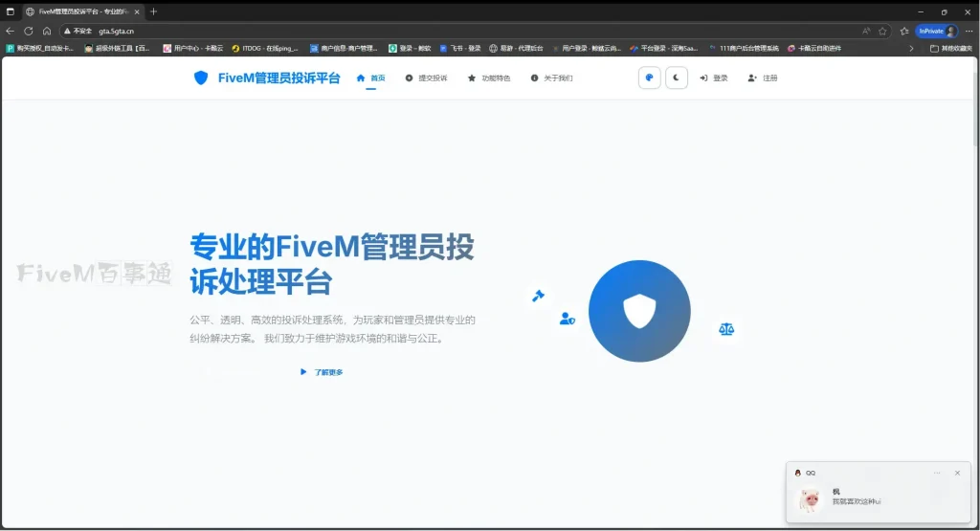The width and height of the screenshot is (980, 531).
Task: Click the QQ penguin icon in notification
Action: [x=797, y=473]
